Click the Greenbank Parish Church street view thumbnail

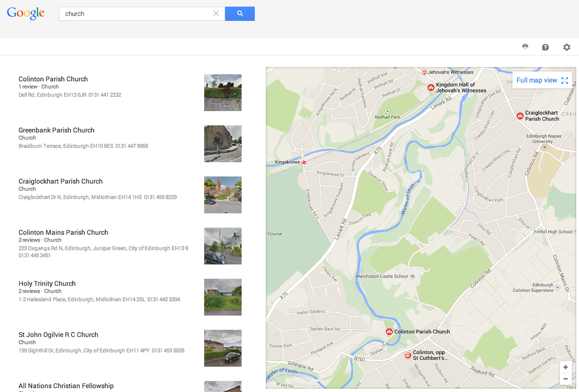(x=223, y=144)
